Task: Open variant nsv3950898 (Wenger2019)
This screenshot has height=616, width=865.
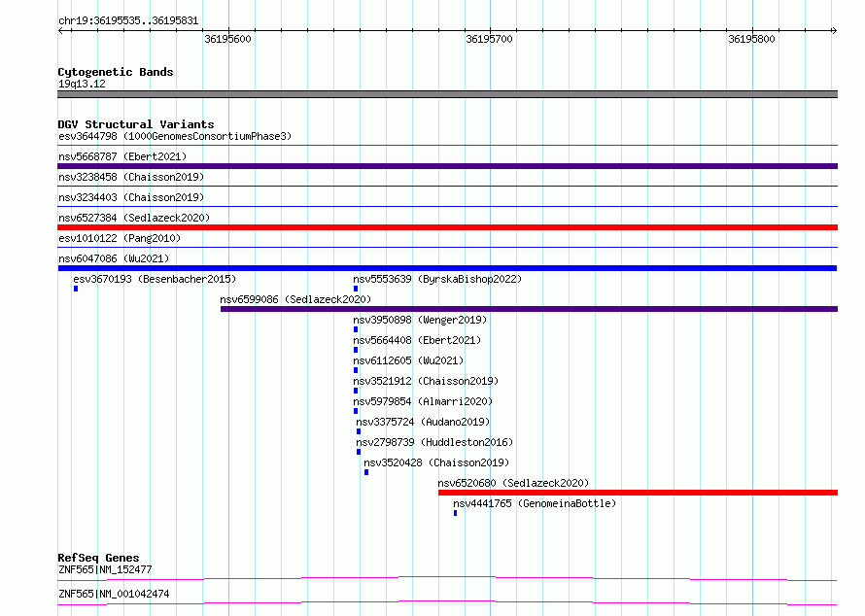Action: click(x=420, y=320)
